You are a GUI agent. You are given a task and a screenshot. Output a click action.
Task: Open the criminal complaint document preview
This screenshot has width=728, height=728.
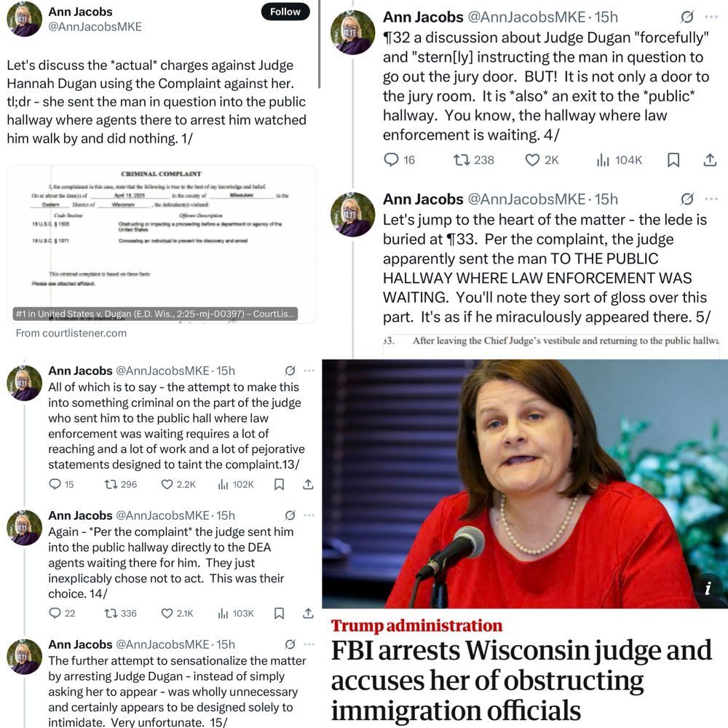(x=161, y=244)
